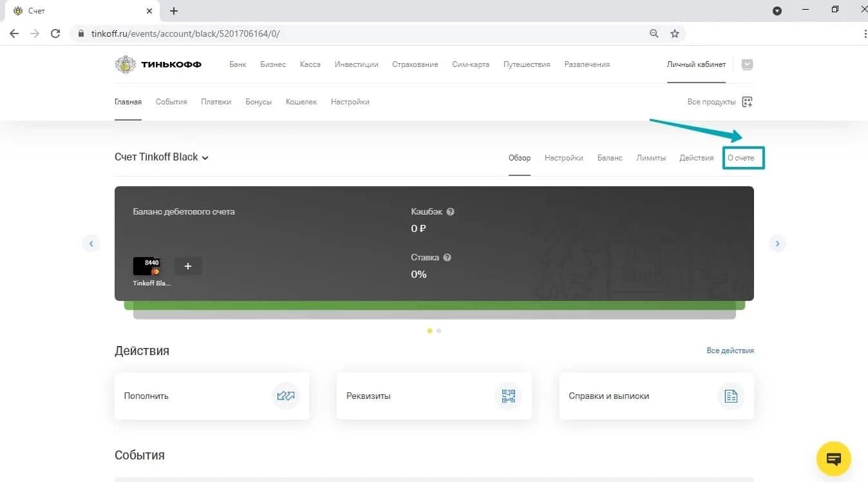This screenshot has width=868, height=482.
Task: Open the Путешествия menu
Action: pos(527,64)
